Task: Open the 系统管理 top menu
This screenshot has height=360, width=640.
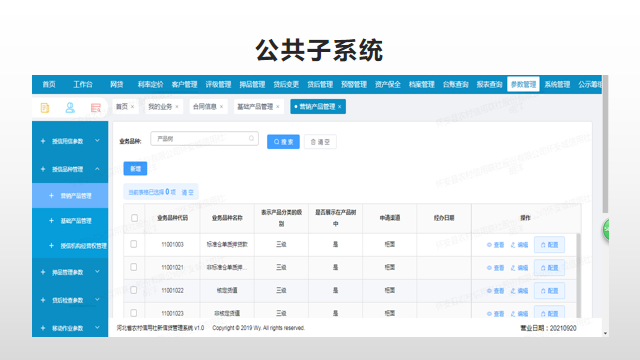Action: 557,84
